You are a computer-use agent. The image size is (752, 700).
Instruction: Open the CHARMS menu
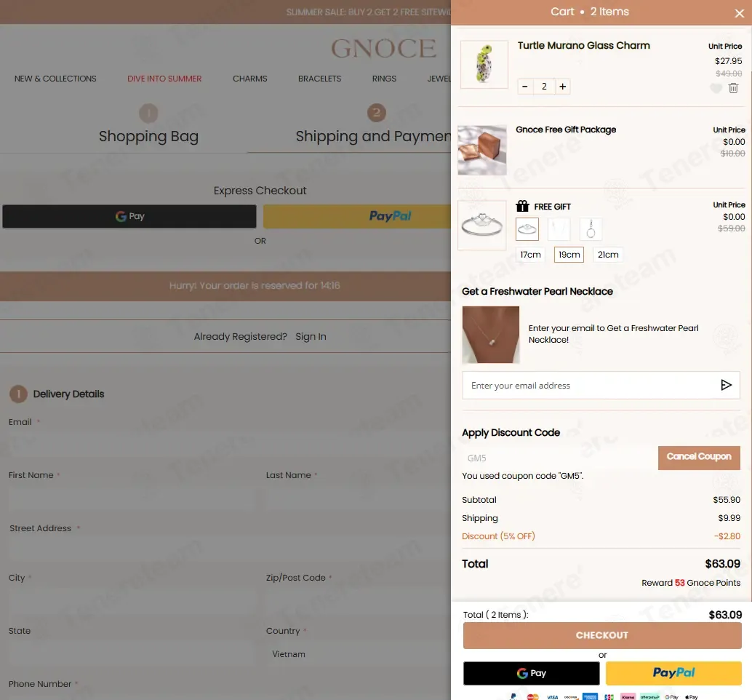click(x=250, y=79)
